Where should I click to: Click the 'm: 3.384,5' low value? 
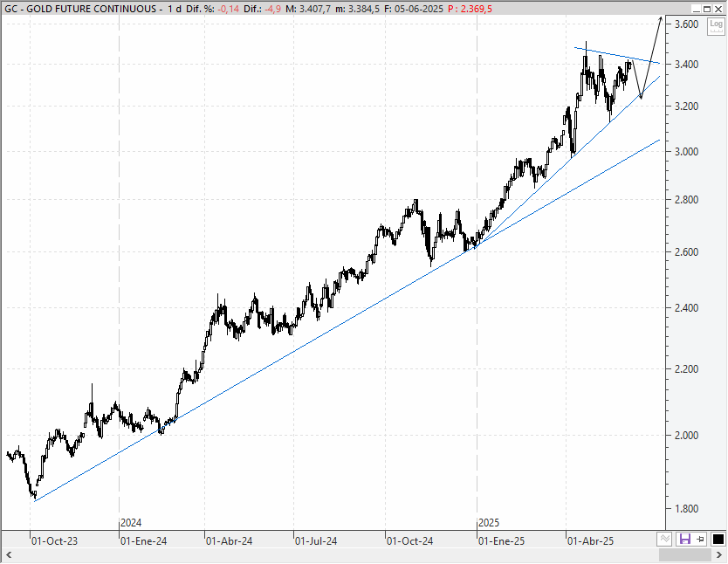[357, 9]
